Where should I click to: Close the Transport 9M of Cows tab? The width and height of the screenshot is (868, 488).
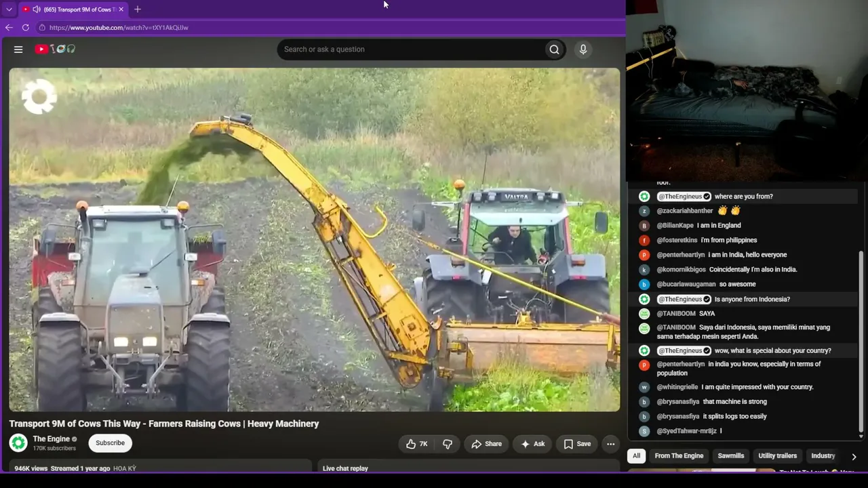pyautogui.click(x=121, y=9)
